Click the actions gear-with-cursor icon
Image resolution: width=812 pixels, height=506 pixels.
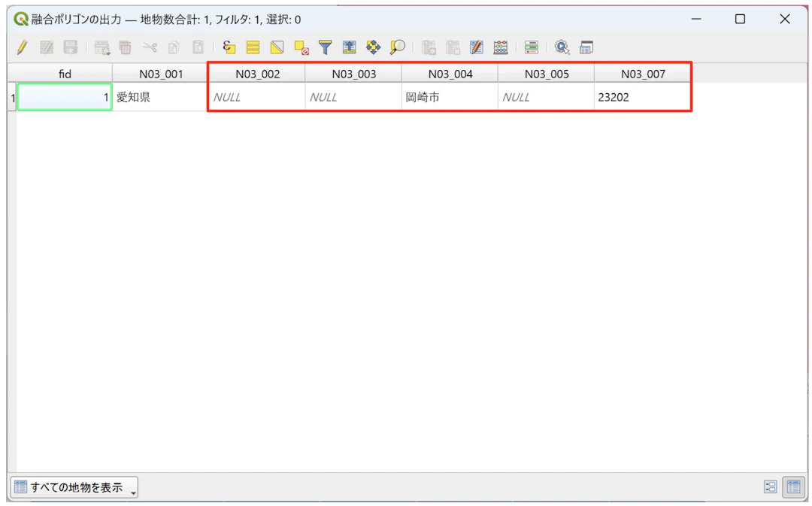562,47
